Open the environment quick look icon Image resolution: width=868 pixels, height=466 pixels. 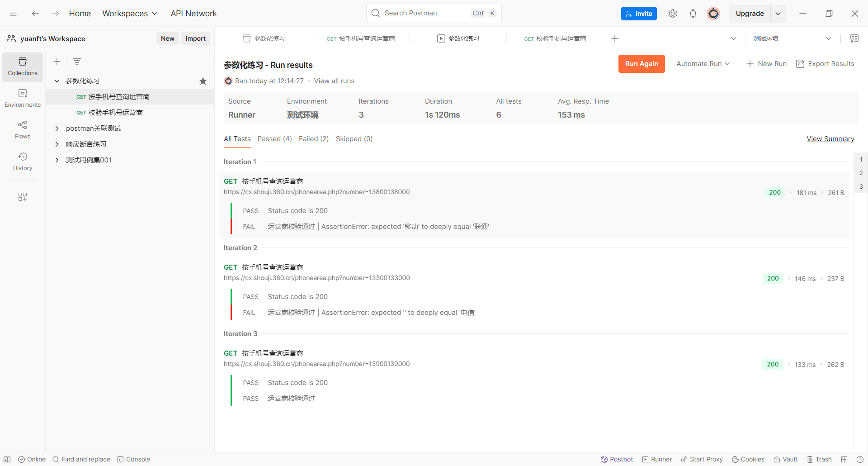click(854, 38)
